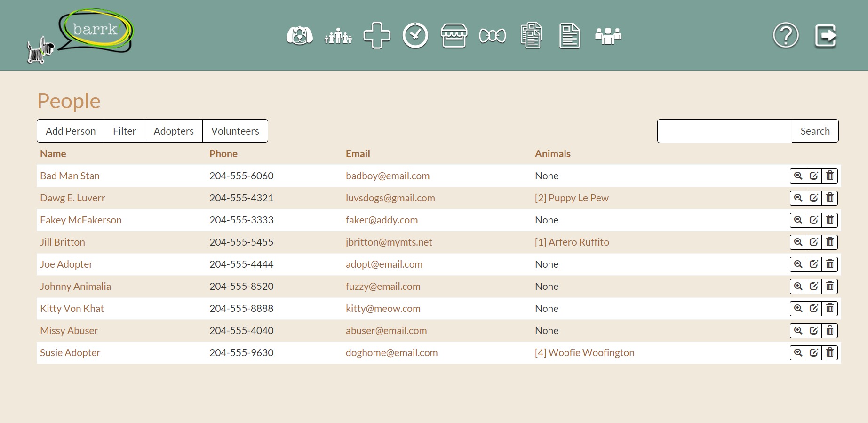Click email jbritton@mymts.net

[x=389, y=242]
